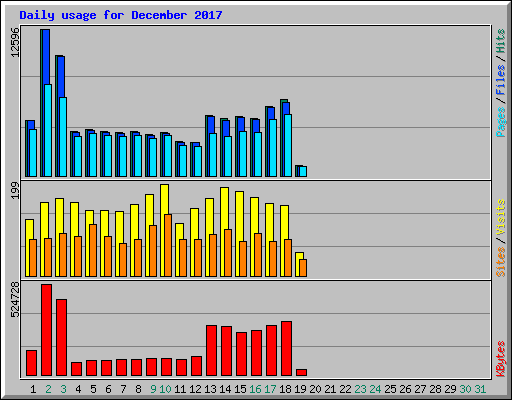This screenshot has width=512, height=400.
Task: Click day 26 on the date axis
Action: click(405, 389)
